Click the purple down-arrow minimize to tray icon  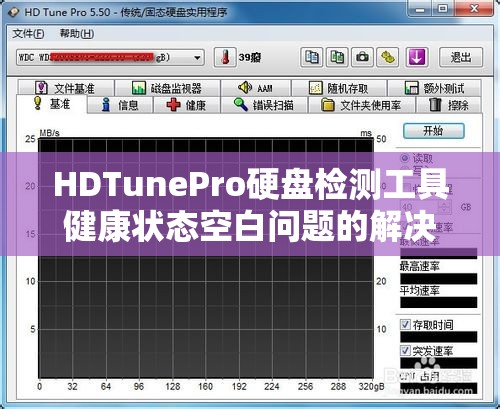tap(417, 57)
